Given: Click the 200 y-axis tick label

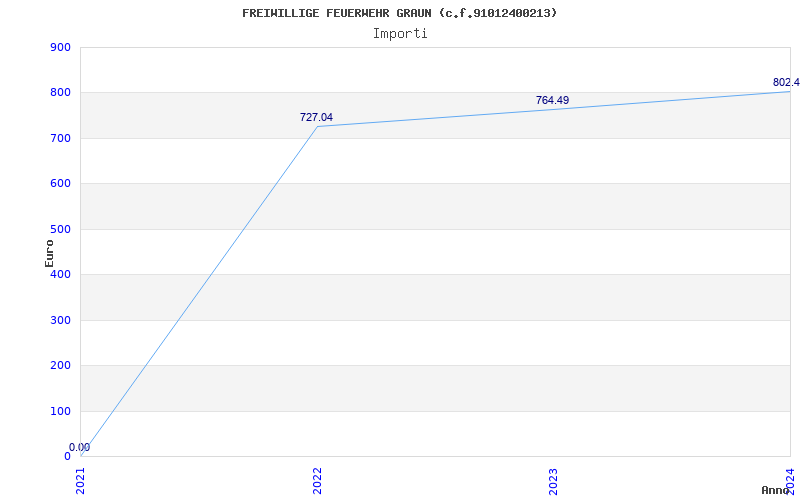Looking at the screenshot, I should tap(60, 365).
